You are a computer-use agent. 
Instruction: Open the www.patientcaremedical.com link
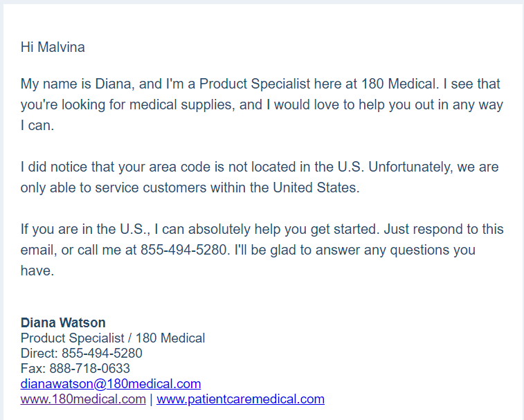(240, 399)
